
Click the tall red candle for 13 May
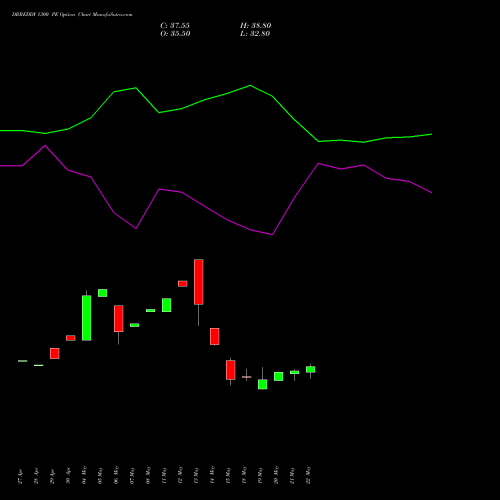[199, 282]
